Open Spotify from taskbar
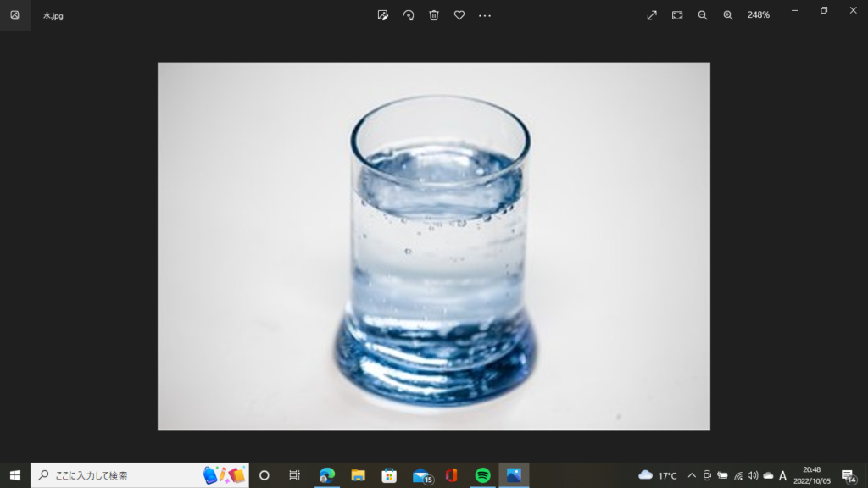Image resolution: width=868 pixels, height=488 pixels. (482, 475)
